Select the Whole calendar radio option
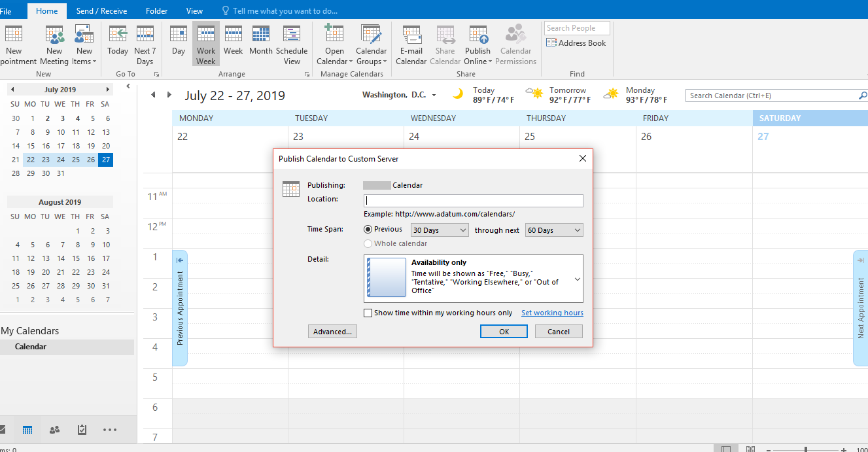 (368, 243)
